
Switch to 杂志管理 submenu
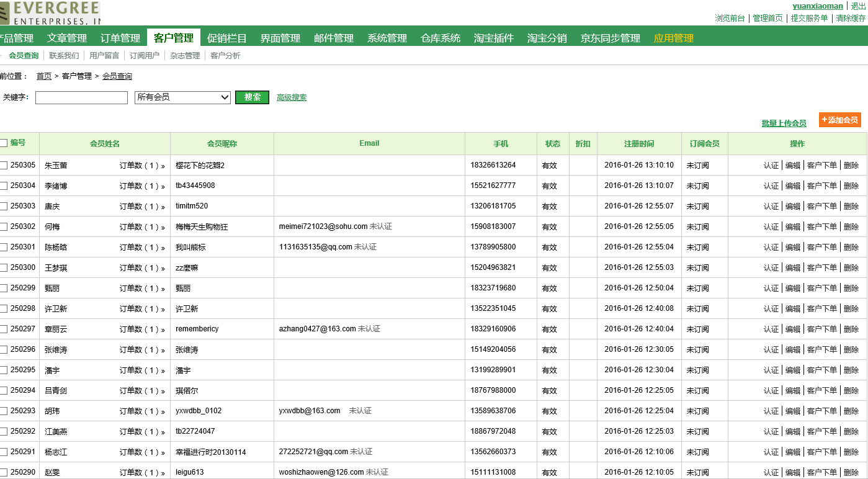(x=185, y=56)
